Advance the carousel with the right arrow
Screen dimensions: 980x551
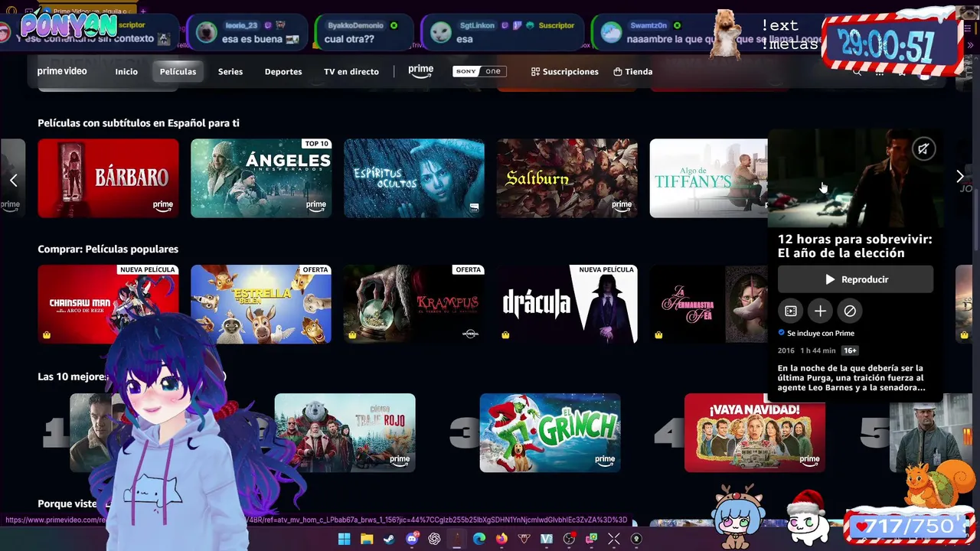(x=960, y=177)
